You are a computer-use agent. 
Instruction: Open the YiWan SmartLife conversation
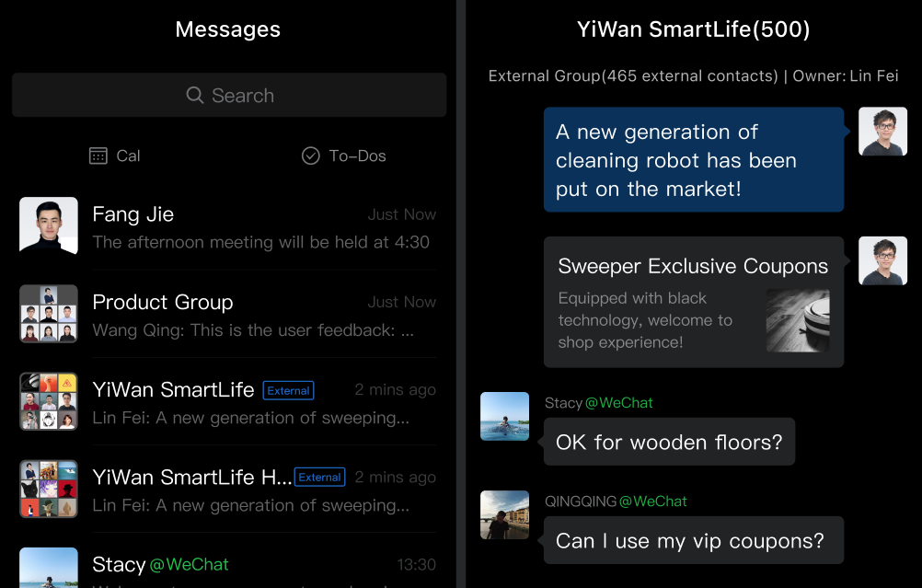point(228,401)
